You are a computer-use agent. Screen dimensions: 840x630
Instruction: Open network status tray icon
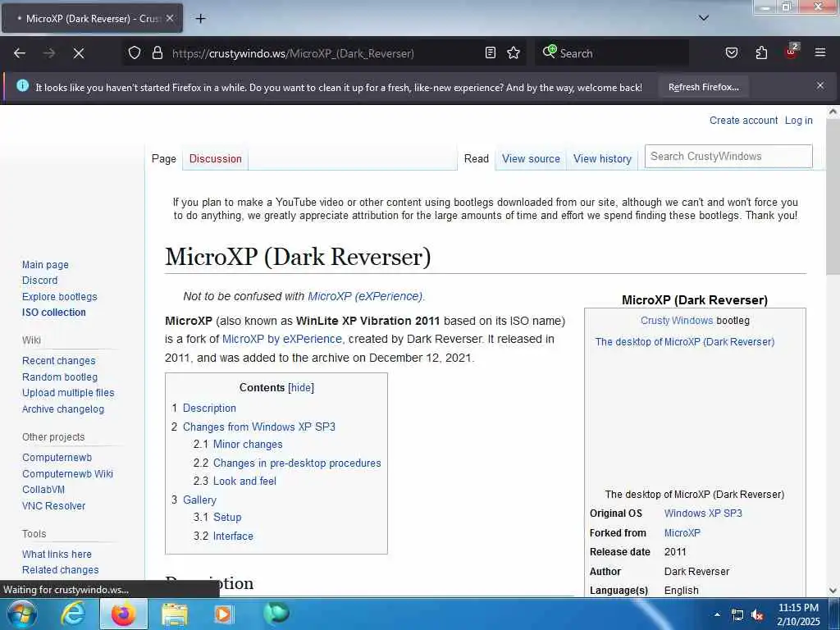click(737, 615)
